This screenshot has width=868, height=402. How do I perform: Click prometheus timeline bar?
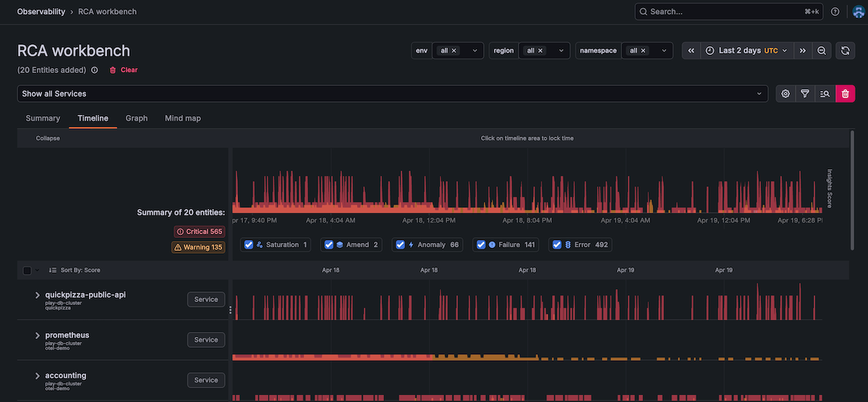click(x=527, y=357)
